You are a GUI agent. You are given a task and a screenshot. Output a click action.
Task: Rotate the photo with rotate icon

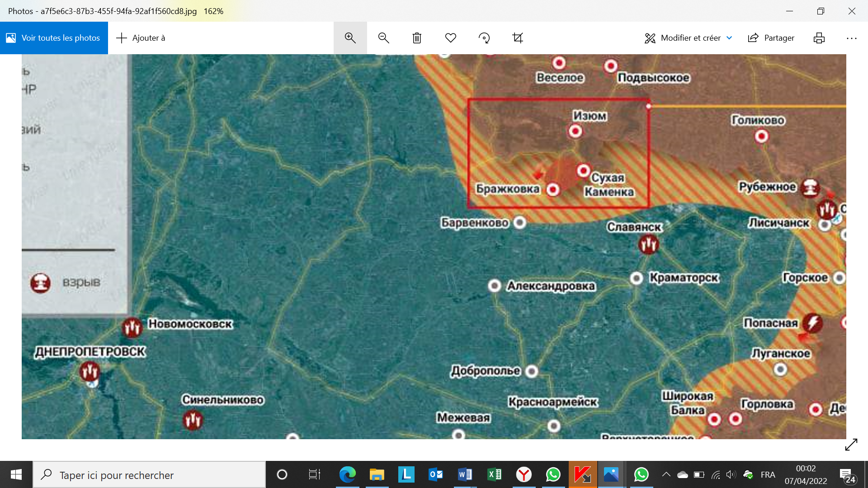(x=484, y=38)
